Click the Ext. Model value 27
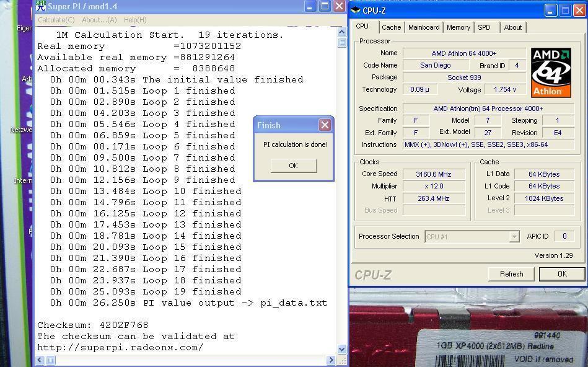The width and height of the screenshot is (588, 367). click(x=488, y=133)
